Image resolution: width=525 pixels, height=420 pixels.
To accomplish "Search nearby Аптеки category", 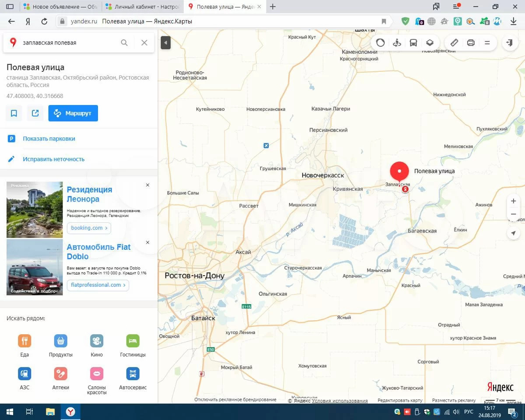I will (x=60, y=378).
